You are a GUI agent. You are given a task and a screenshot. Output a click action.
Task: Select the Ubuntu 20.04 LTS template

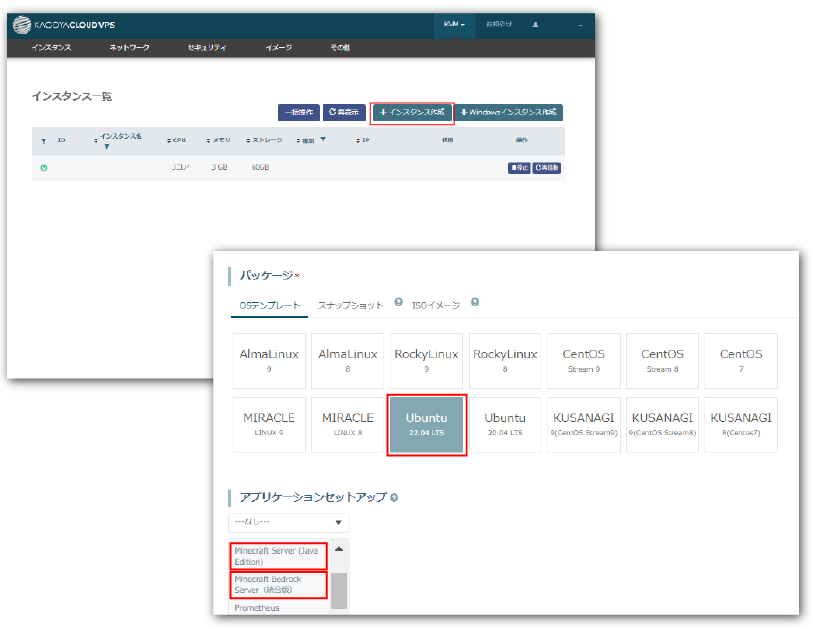(x=505, y=424)
